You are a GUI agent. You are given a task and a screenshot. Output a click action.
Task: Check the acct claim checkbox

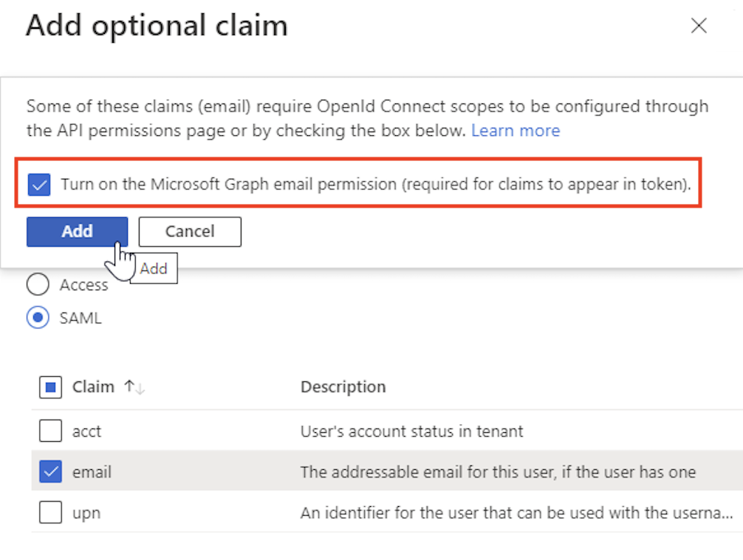tap(50, 431)
